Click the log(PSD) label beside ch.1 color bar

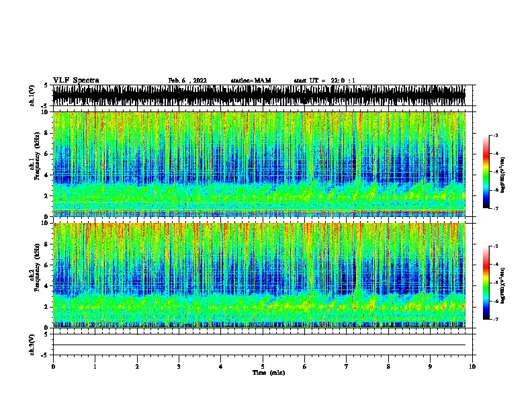pyautogui.click(x=503, y=175)
